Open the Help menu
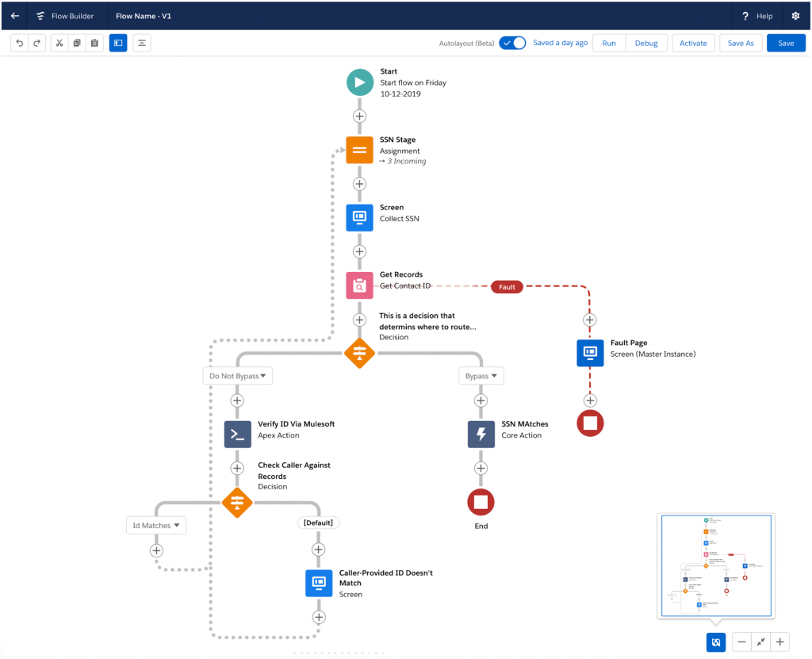The width and height of the screenshot is (812, 659). point(757,16)
